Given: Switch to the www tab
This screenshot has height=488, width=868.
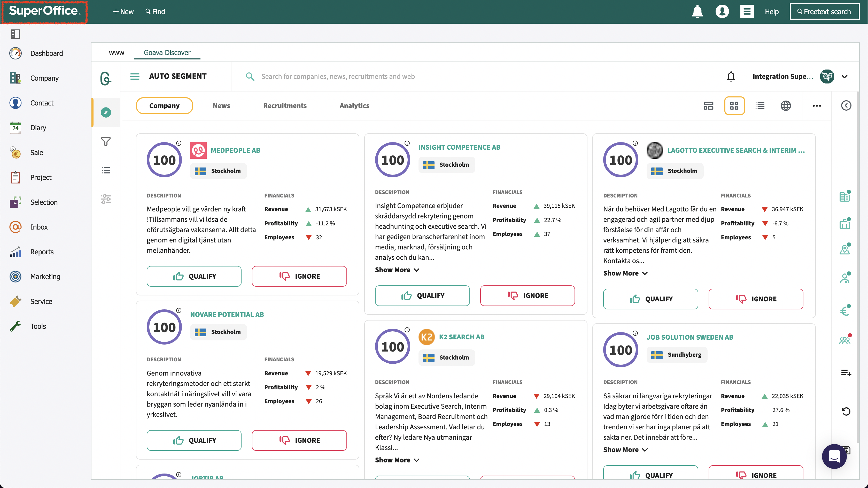Looking at the screenshot, I should tap(116, 53).
